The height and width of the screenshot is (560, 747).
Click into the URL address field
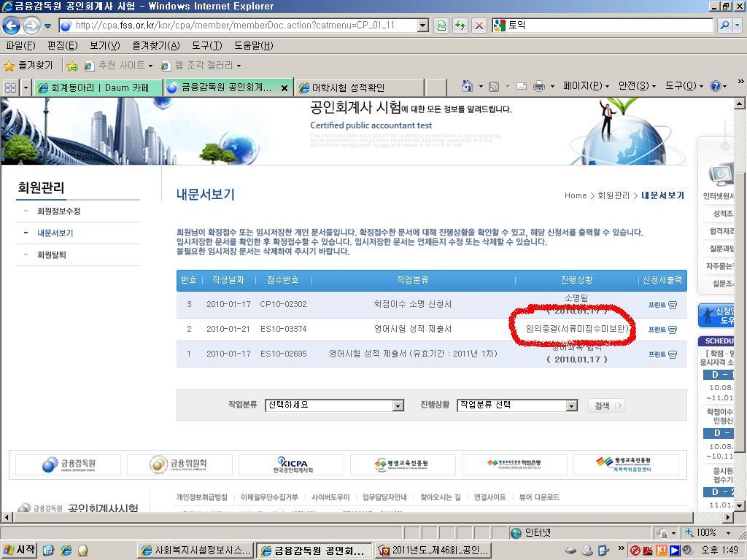tap(239, 26)
